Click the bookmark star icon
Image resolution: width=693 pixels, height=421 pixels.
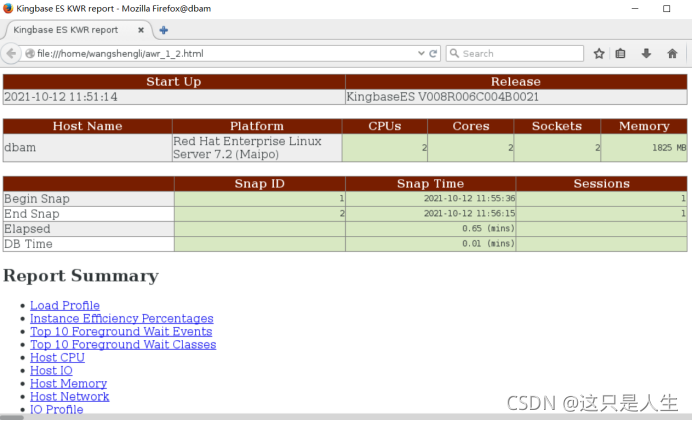[599, 53]
